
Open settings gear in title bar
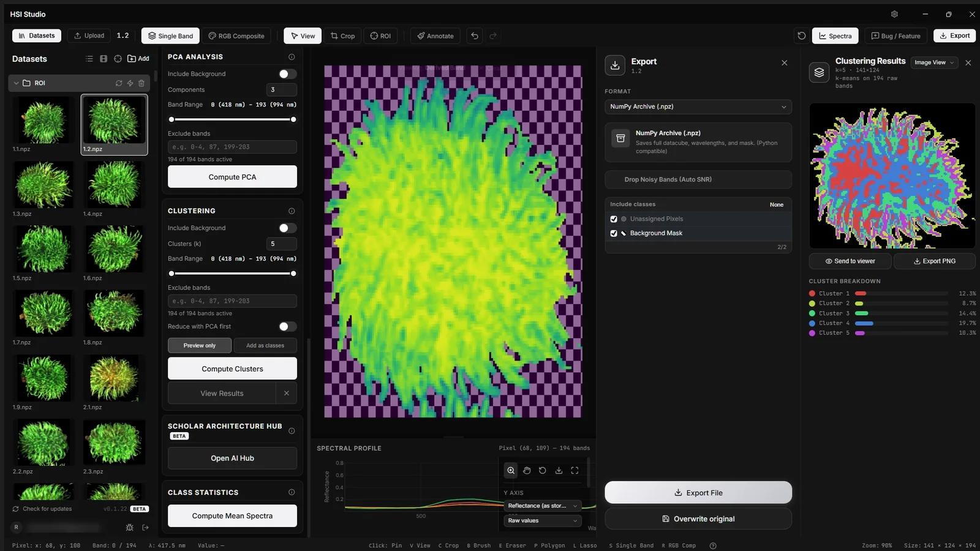[x=894, y=14]
